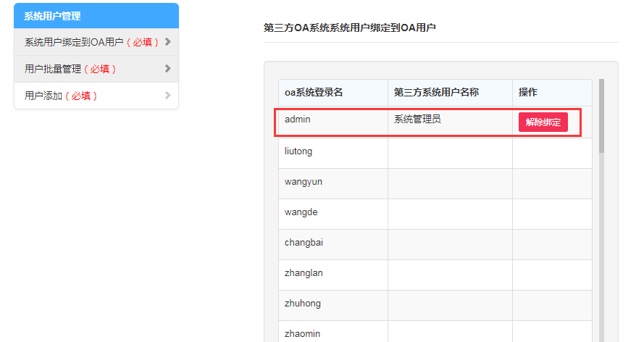Viewport: 644px width, 342px height.
Task: Click chevron arrow beside 用户添加
Action: (x=167, y=96)
